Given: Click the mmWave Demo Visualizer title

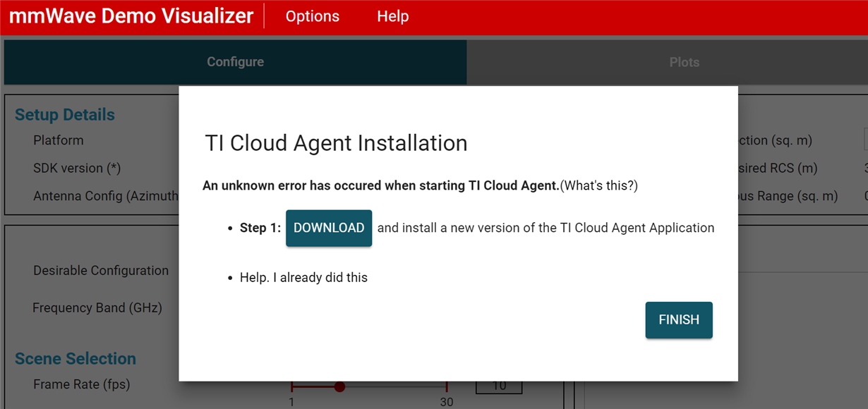Looking at the screenshot, I should [131, 16].
